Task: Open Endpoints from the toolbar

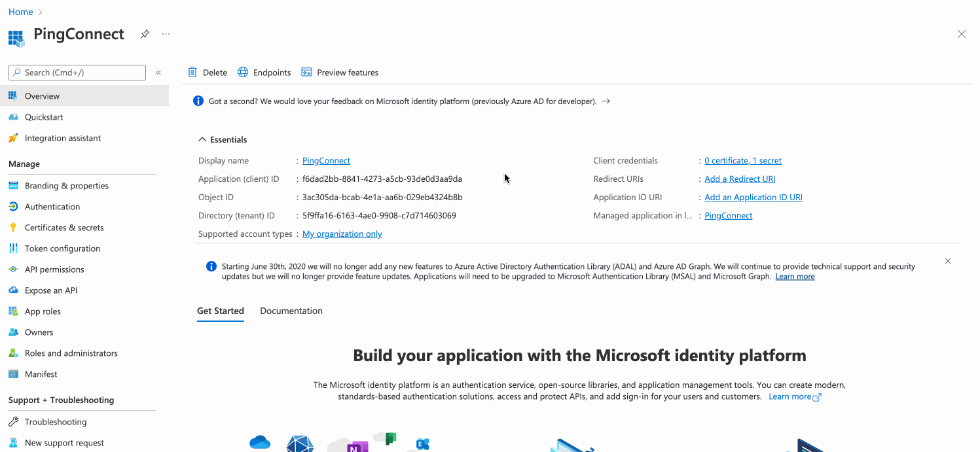Action: click(264, 72)
